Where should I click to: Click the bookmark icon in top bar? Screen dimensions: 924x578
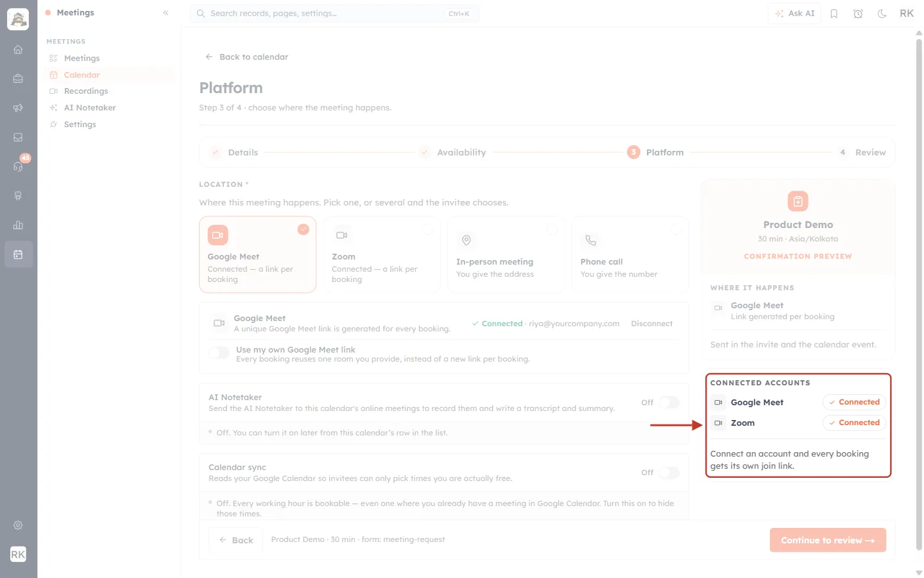(x=834, y=13)
